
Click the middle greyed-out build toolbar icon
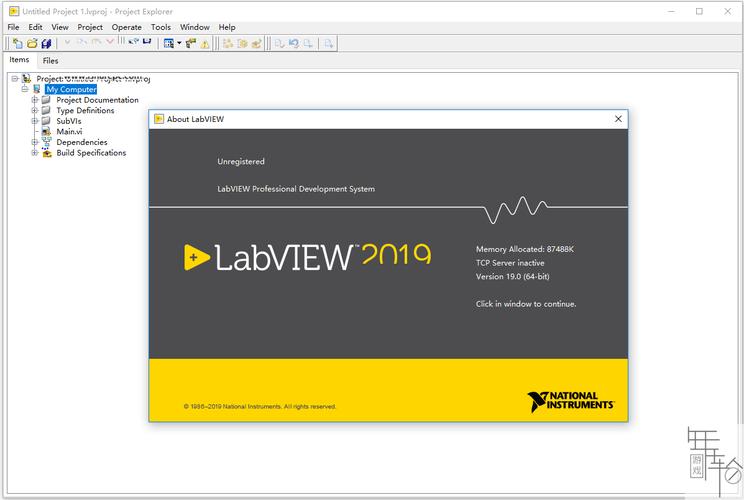click(x=242, y=44)
